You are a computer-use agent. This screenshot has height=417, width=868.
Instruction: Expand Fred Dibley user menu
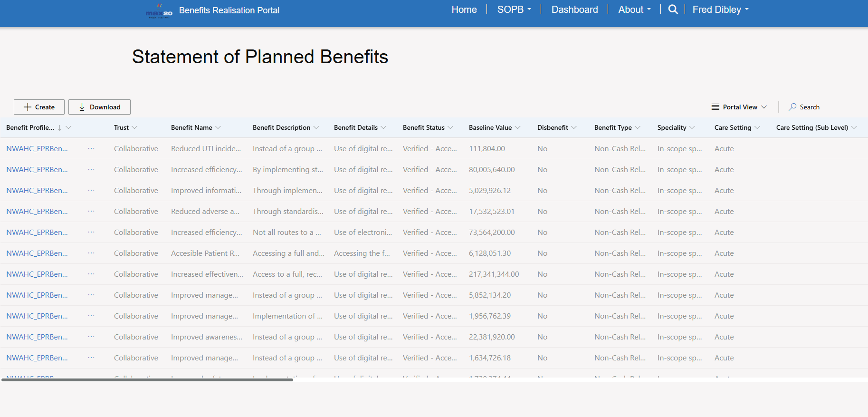click(720, 10)
